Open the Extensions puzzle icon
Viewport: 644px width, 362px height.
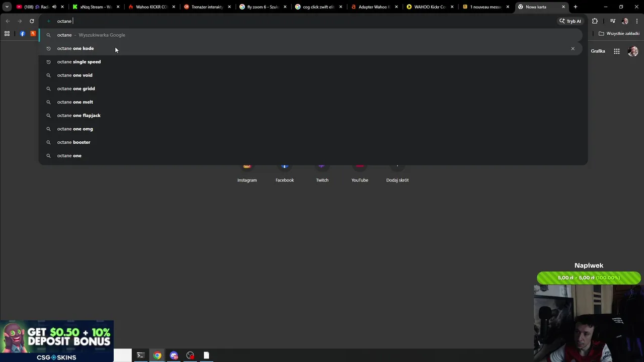(x=595, y=21)
